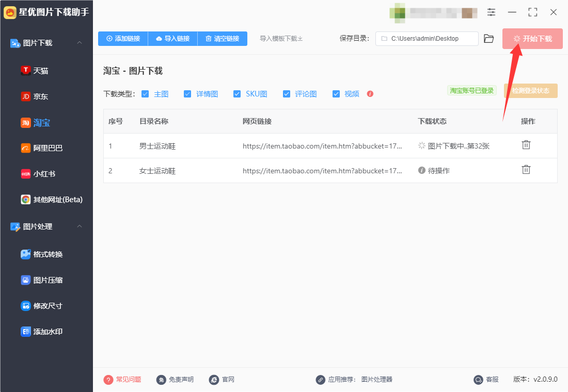
Task: Open 其他网址(Beta) in the sidebar
Action: [x=52, y=200]
